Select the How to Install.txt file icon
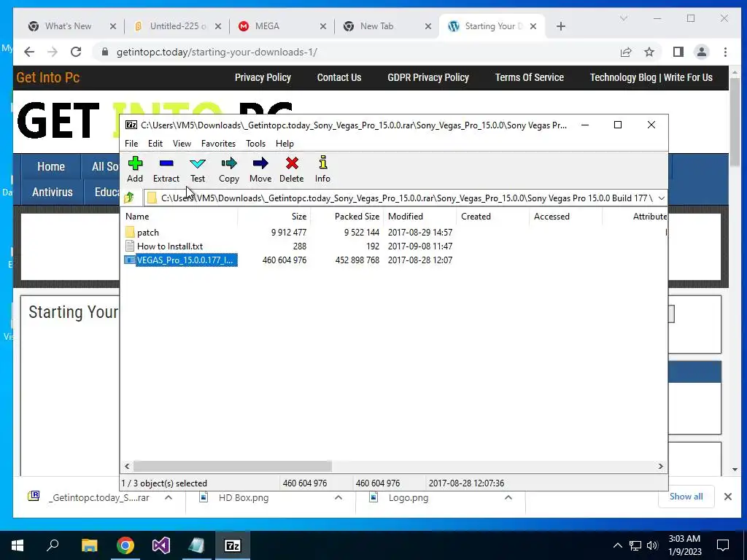 (x=130, y=246)
